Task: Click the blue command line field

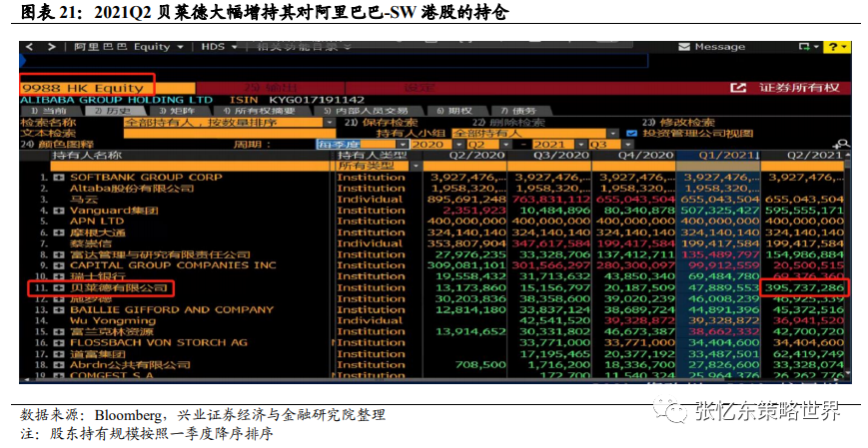Action: [336, 60]
